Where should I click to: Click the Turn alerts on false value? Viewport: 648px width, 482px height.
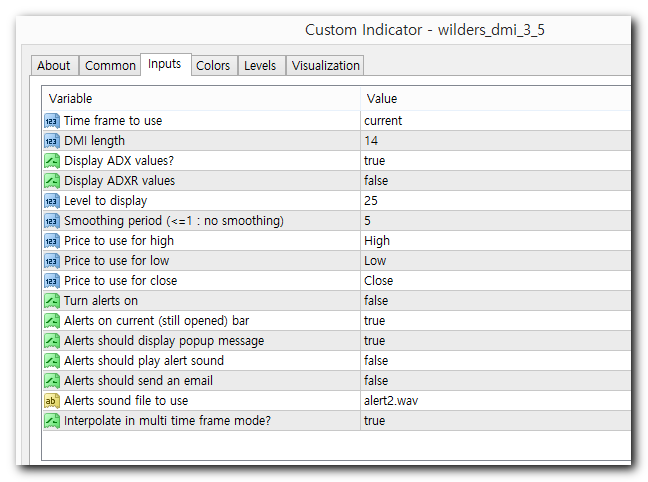(376, 301)
